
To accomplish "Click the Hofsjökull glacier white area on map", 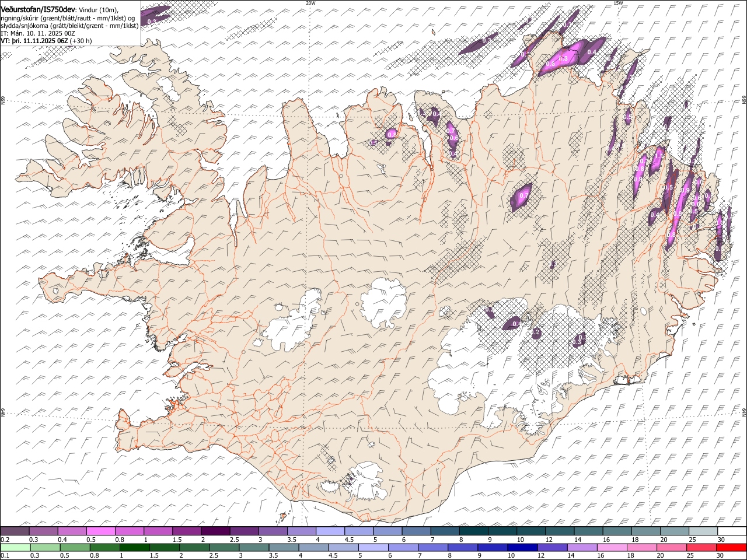I will [384, 302].
